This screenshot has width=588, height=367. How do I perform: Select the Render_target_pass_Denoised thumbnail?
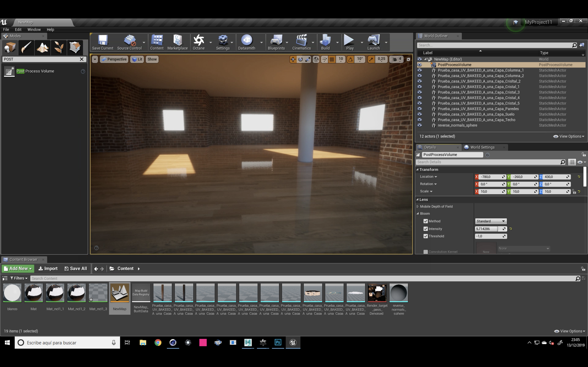tap(377, 293)
